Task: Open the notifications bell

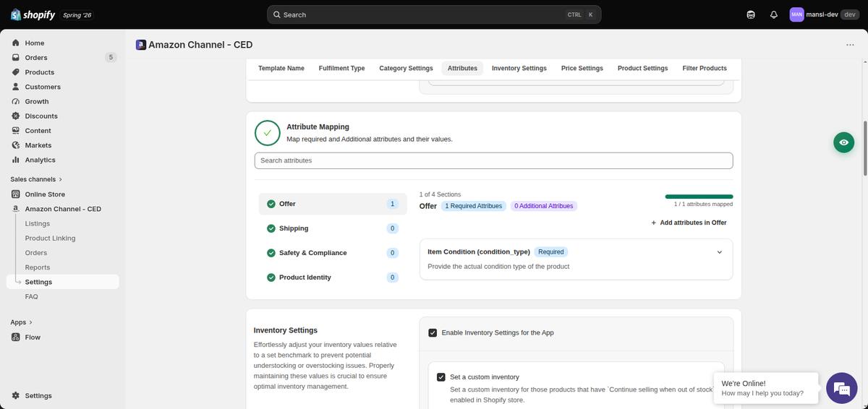Action: pos(774,14)
